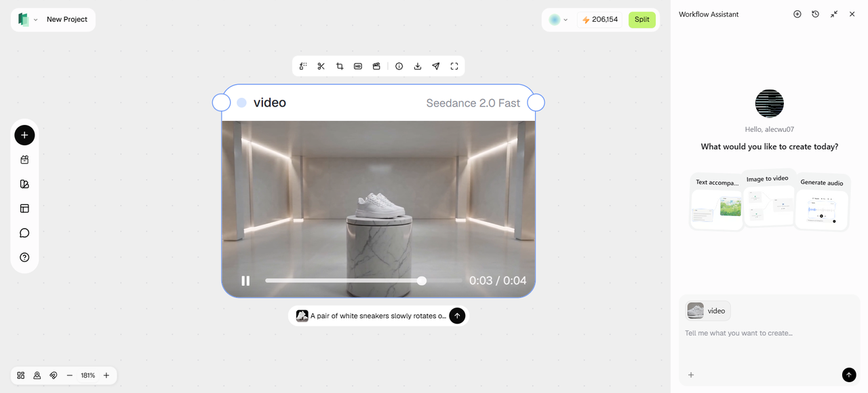The height and width of the screenshot is (393, 868).
Task: Open the clapperboard video tool
Action: [376, 66]
